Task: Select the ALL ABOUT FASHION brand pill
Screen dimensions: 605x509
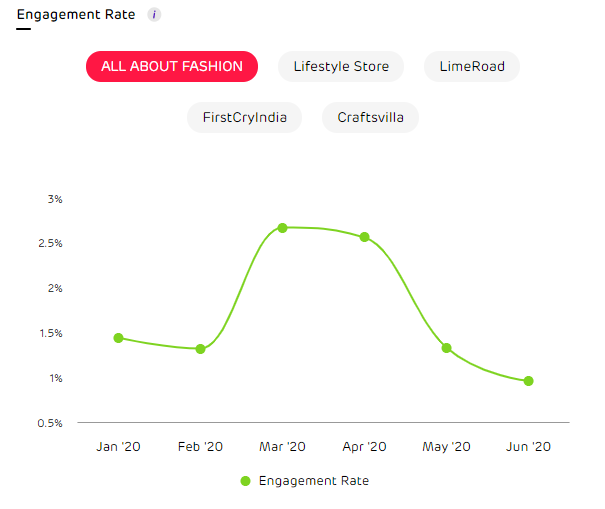Action: pyautogui.click(x=172, y=67)
